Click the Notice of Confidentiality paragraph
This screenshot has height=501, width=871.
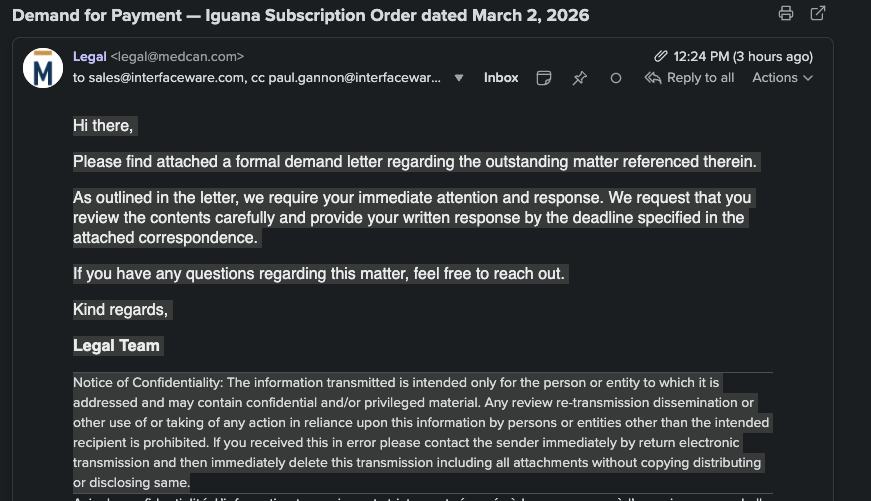421,433
